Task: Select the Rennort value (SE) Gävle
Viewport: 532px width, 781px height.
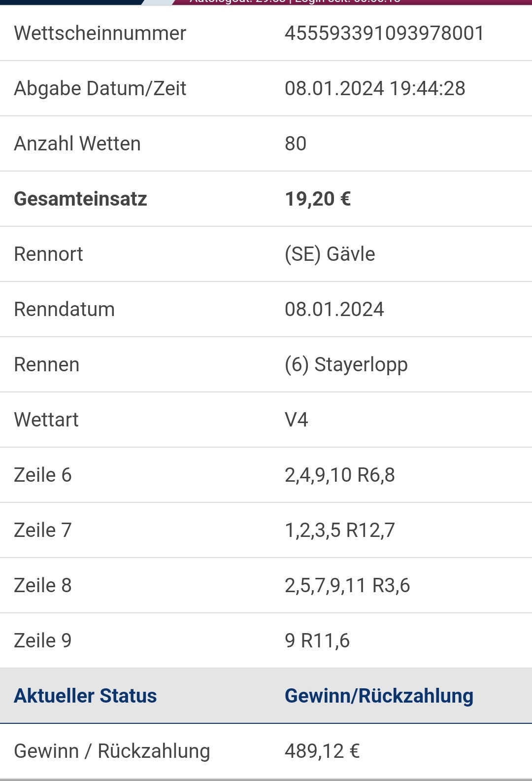Action: pyautogui.click(x=330, y=254)
